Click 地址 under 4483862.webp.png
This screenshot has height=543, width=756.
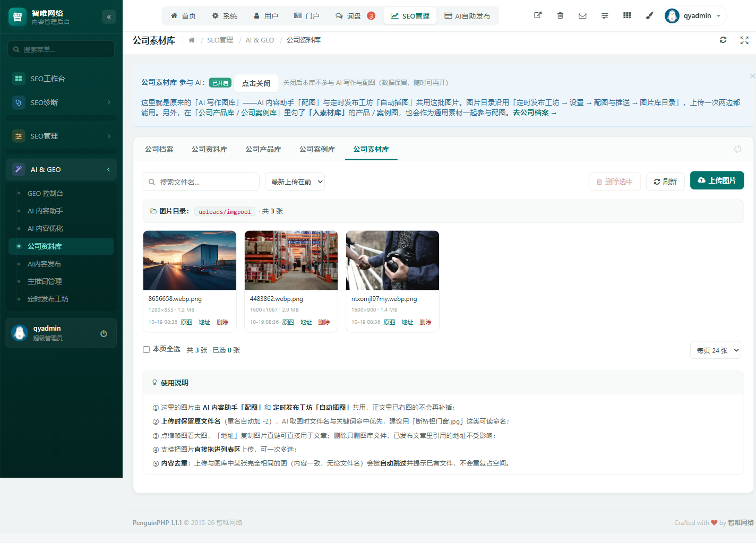coord(306,322)
